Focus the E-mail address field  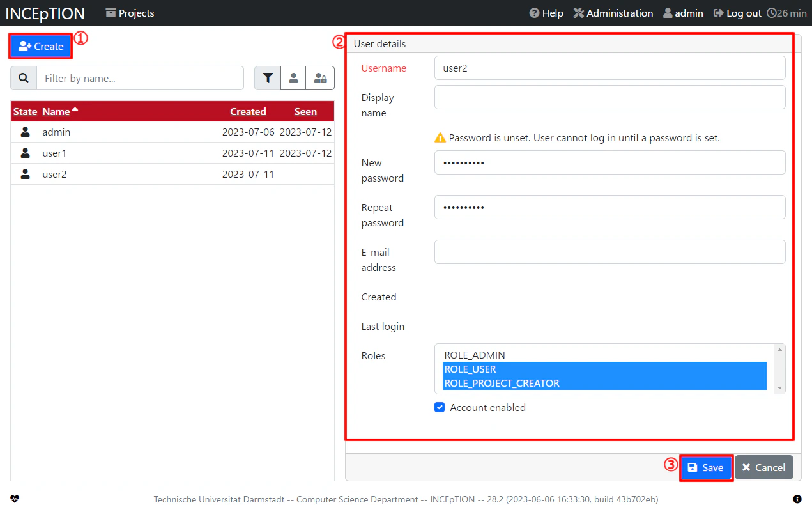tap(609, 252)
